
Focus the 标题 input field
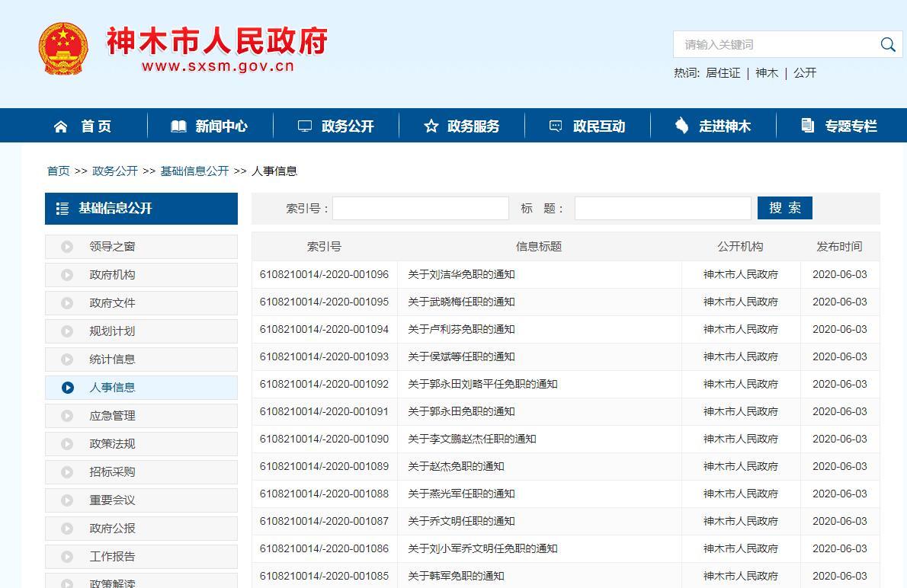pos(663,208)
